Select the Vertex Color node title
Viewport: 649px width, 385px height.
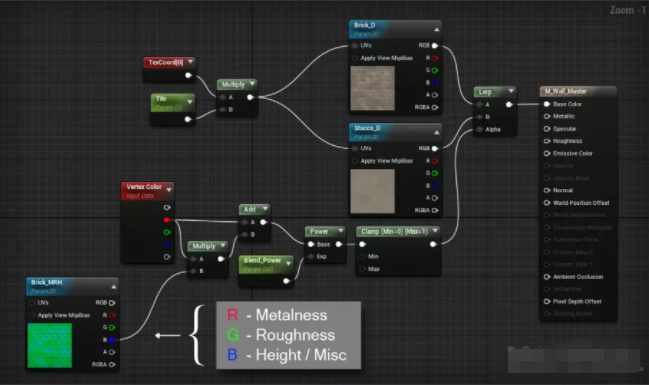144,187
